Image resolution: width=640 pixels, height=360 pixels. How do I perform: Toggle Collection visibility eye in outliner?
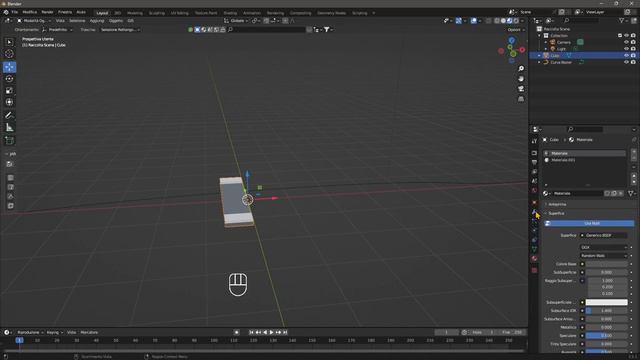(627, 36)
